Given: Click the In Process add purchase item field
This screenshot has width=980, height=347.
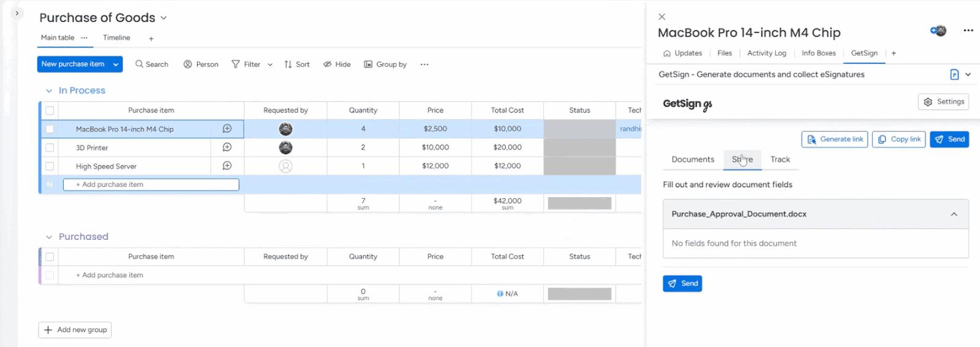Looking at the screenshot, I should point(151,184).
